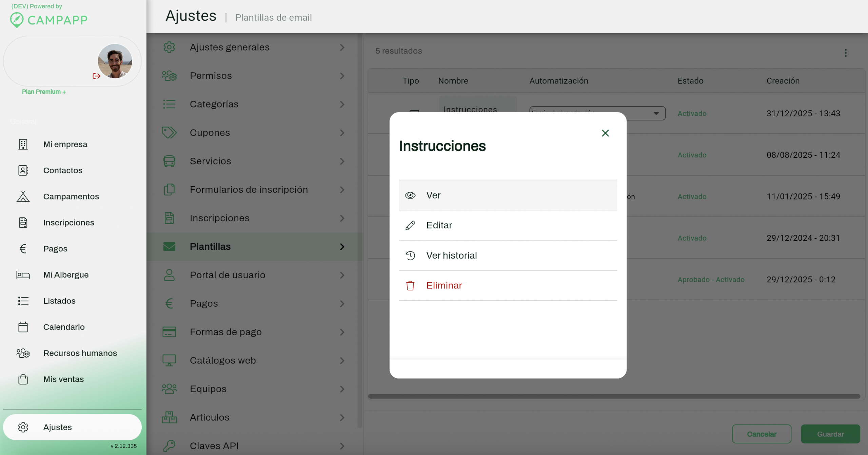Click the Servicios bus icon

tap(169, 161)
